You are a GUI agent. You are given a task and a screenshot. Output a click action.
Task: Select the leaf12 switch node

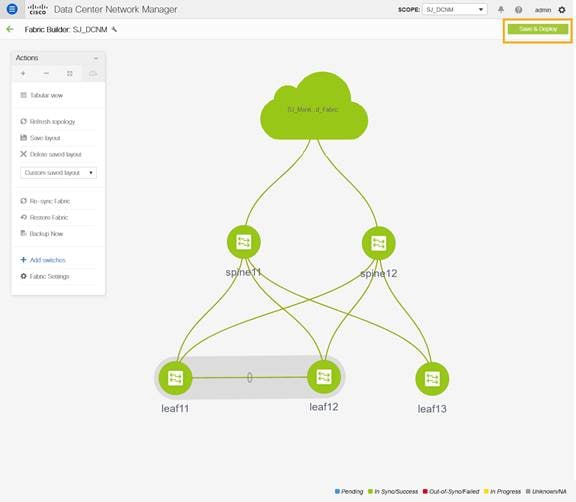point(324,377)
